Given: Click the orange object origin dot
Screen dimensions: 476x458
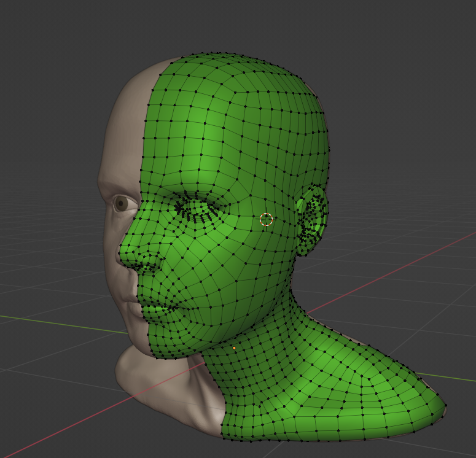Looking at the screenshot, I should pos(234,348).
